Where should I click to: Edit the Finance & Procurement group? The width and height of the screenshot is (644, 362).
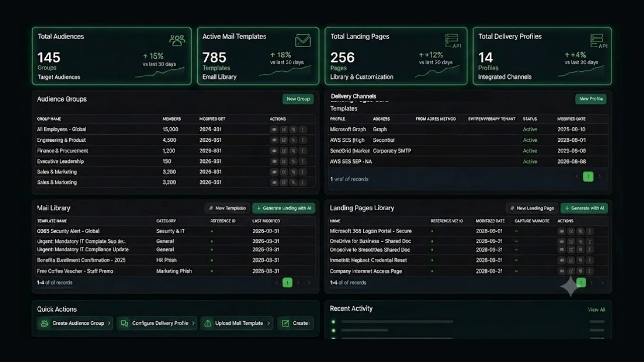tap(284, 151)
